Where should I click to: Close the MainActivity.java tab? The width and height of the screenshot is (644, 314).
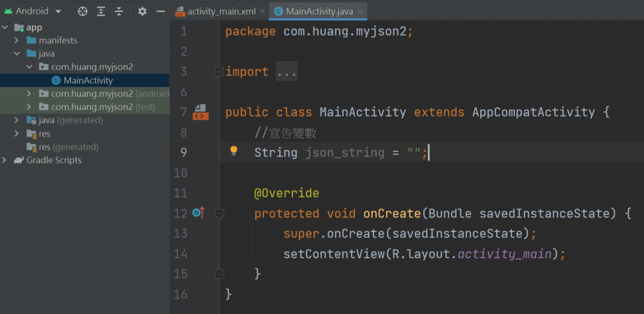coord(360,11)
